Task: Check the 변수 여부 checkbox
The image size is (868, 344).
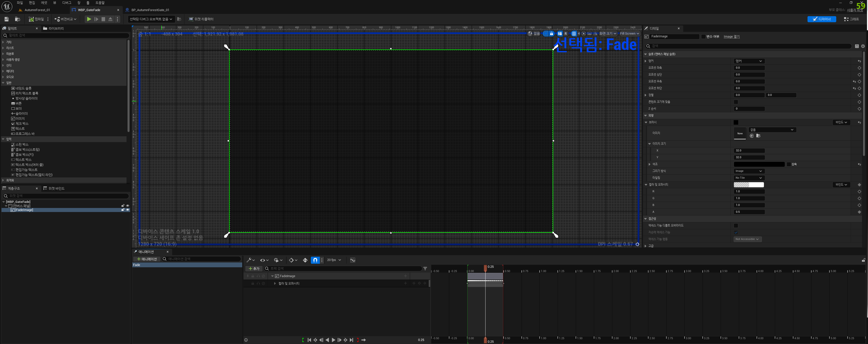Action: pyautogui.click(x=703, y=36)
